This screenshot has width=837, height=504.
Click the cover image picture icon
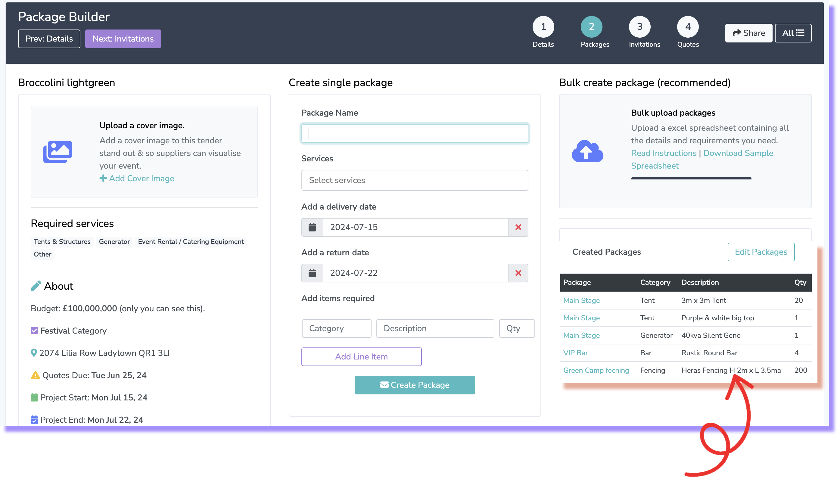pos(58,152)
